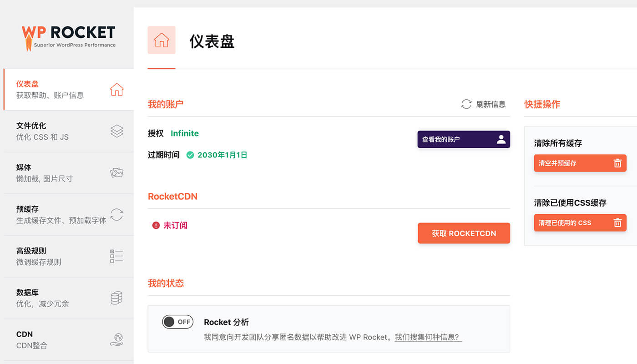637x364 pixels.
Task: Go to the 媒体 settings tab
Action: click(69, 173)
